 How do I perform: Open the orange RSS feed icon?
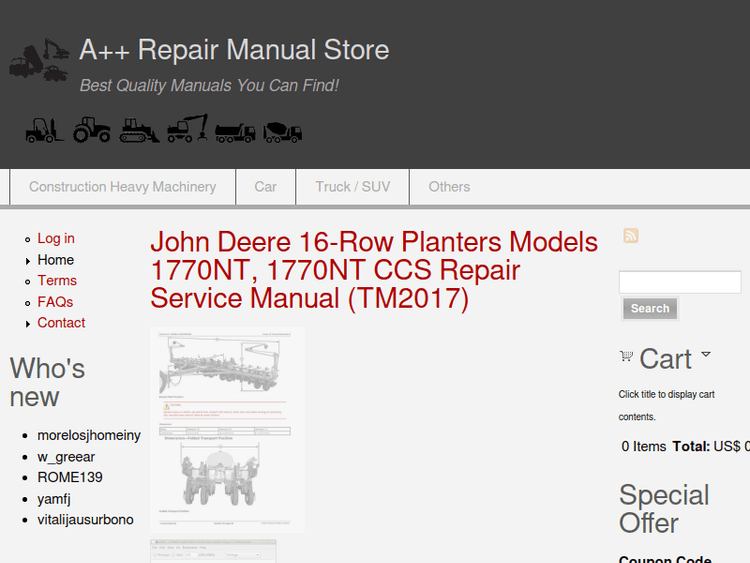631,236
